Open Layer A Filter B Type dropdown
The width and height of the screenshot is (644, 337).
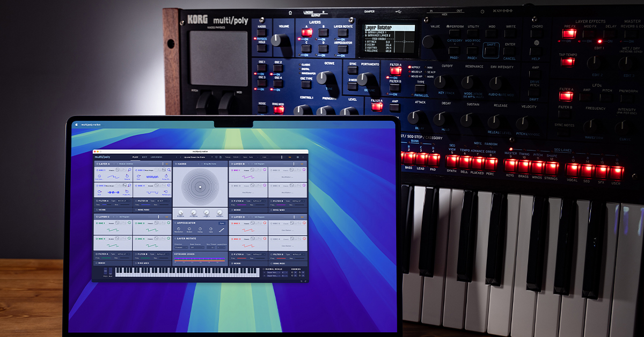163,201
